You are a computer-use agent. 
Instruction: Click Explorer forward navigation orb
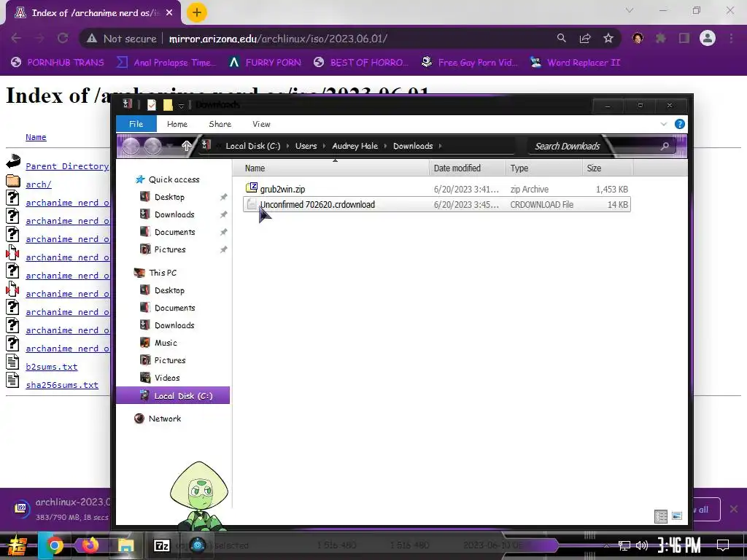tap(153, 146)
